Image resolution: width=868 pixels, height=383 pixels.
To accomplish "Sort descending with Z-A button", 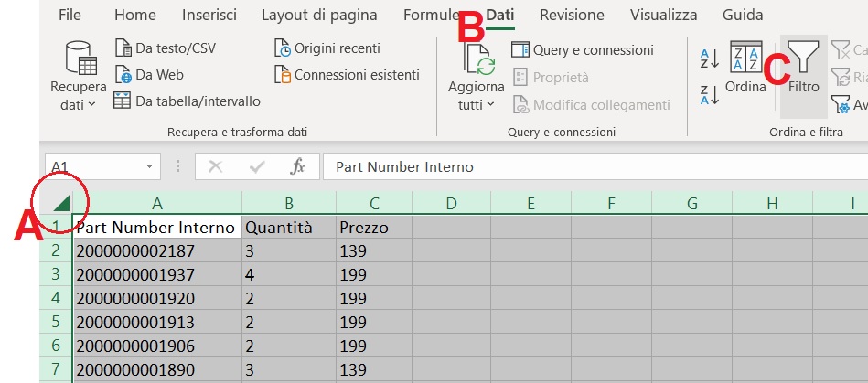I will click(x=710, y=93).
